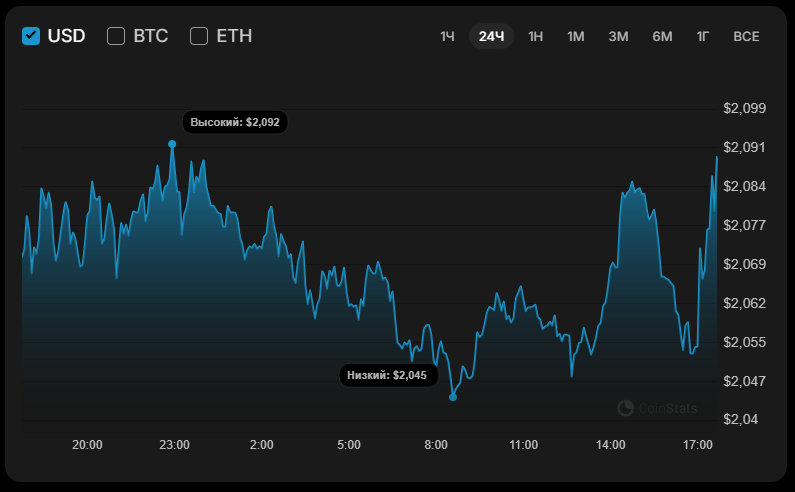Select the 24Ч time range tab

[x=491, y=37]
